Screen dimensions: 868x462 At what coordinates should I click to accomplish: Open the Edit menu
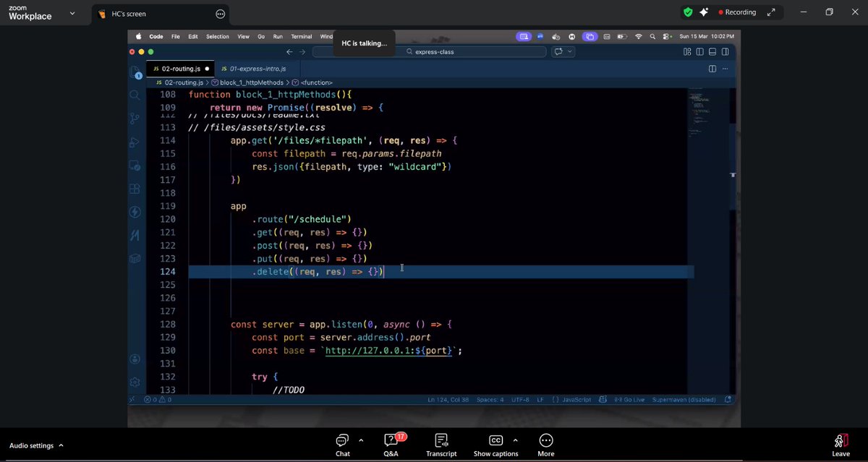click(x=193, y=36)
